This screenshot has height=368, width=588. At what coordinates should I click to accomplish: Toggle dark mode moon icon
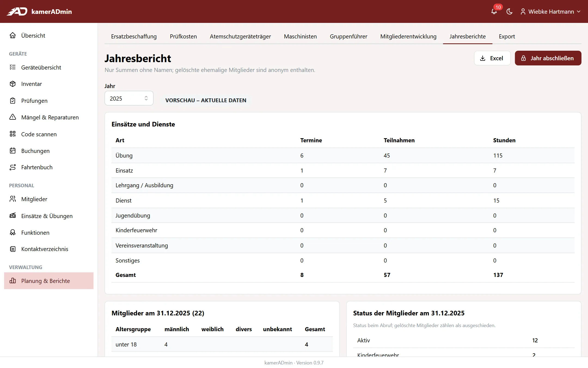click(509, 12)
